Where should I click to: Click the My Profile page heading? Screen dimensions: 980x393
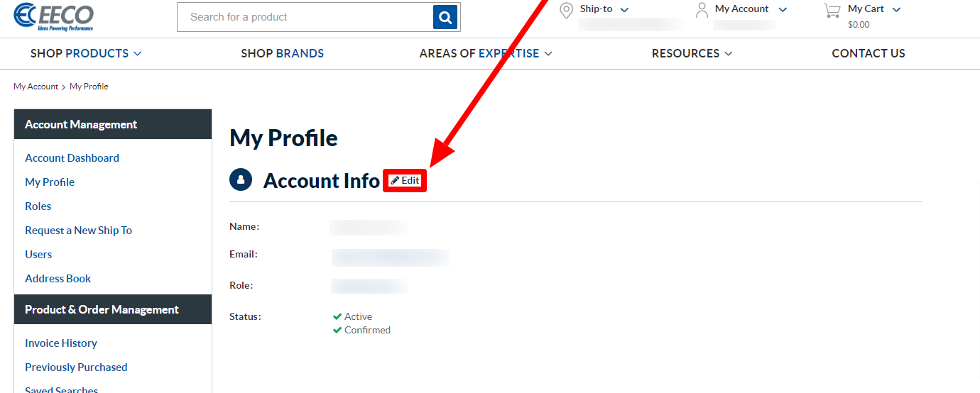point(283,138)
